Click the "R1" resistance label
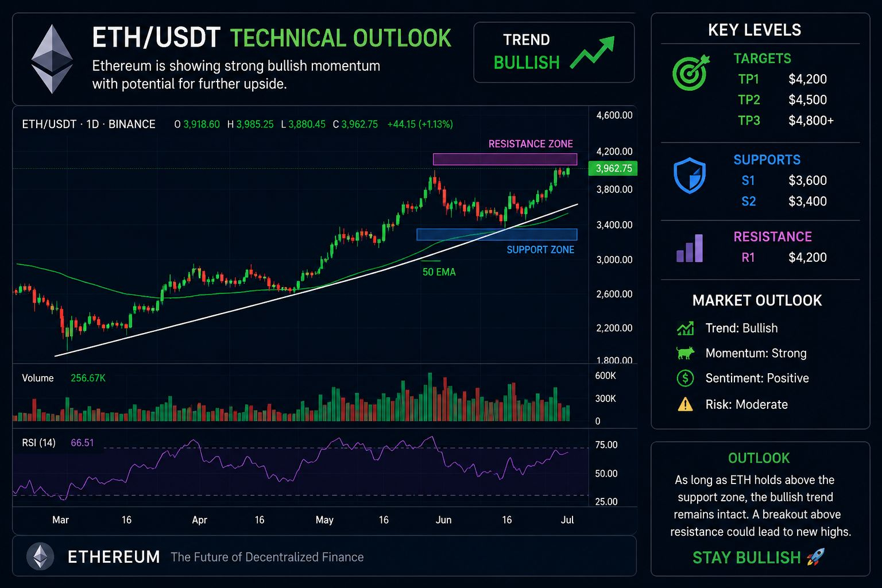 coord(748,257)
